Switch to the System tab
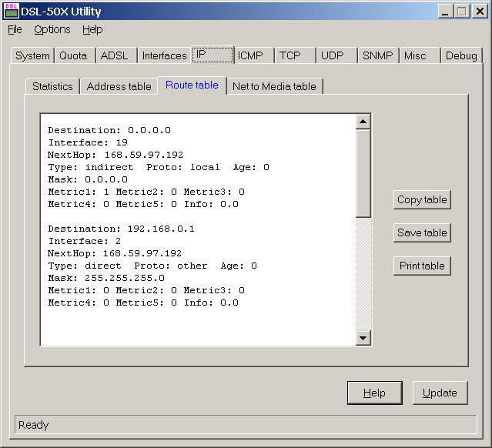The image size is (492, 448). pos(32,55)
